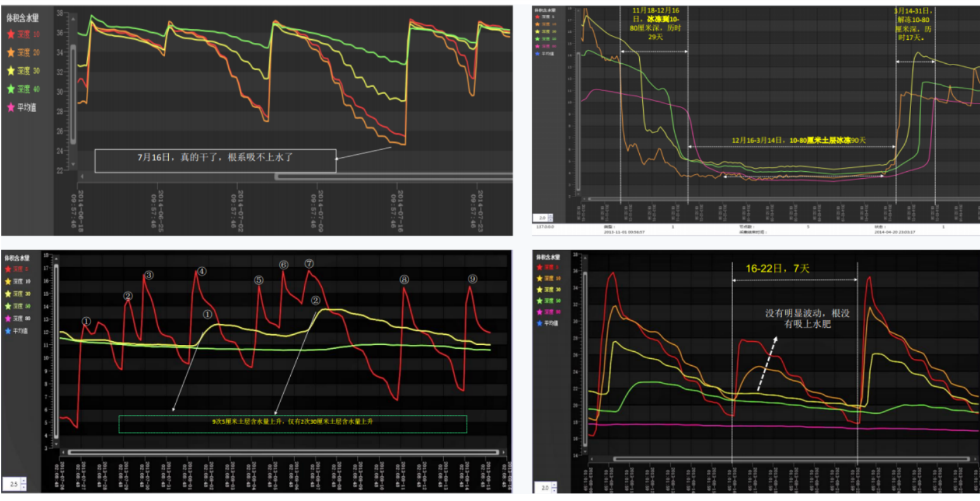Click the 2.0 zoom field in 冰冻 chart
This screenshot has width=980, height=501.
[539, 218]
